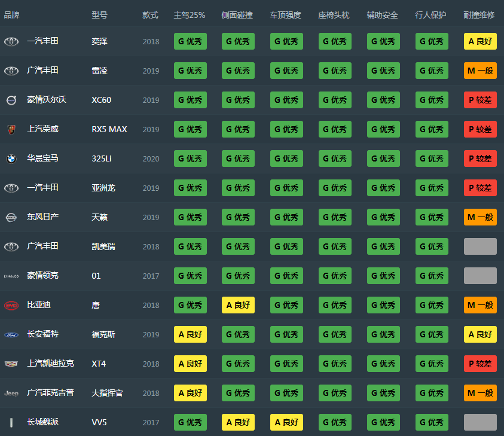Click the WEY logo beside 长城魏派
504x436 pixels.
pos(11,422)
